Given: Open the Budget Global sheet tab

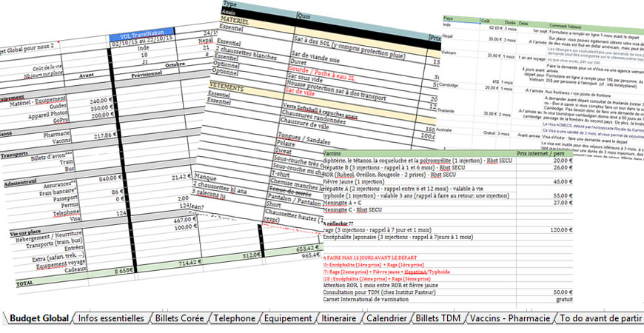Looking at the screenshot, I should point(39,319).
